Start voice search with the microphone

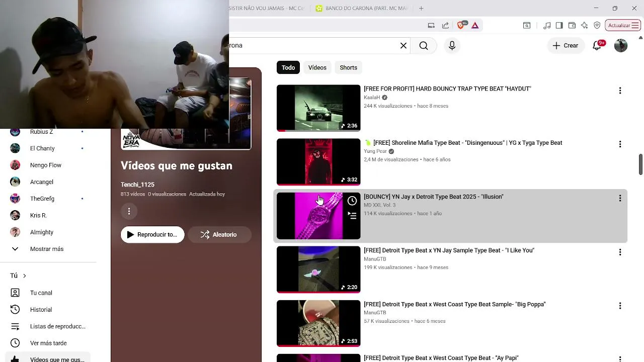pyautogui.click(x=452, y=45)
